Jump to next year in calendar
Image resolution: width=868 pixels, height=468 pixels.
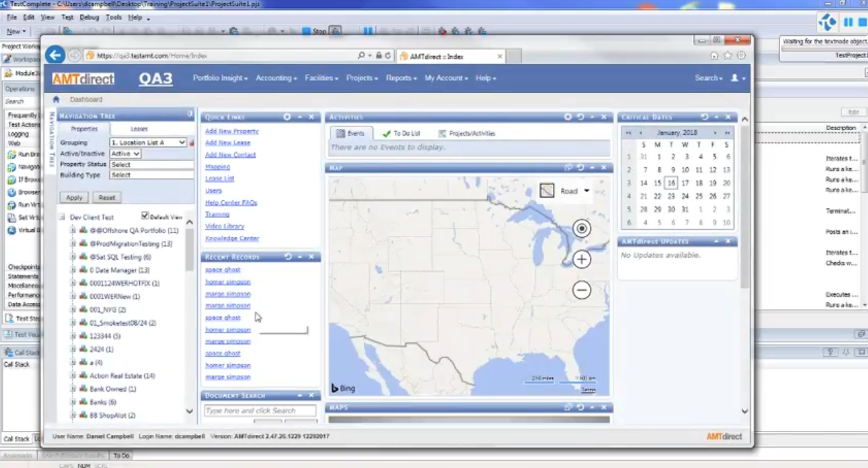click(726, 133)
